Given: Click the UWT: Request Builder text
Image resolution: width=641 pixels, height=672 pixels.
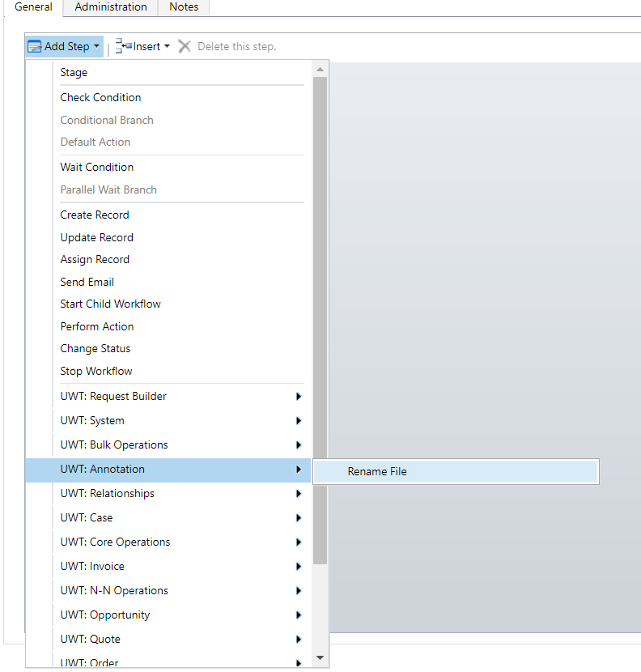Looking at the screenshot, I should pyautogui.click(x=113, y=397).
